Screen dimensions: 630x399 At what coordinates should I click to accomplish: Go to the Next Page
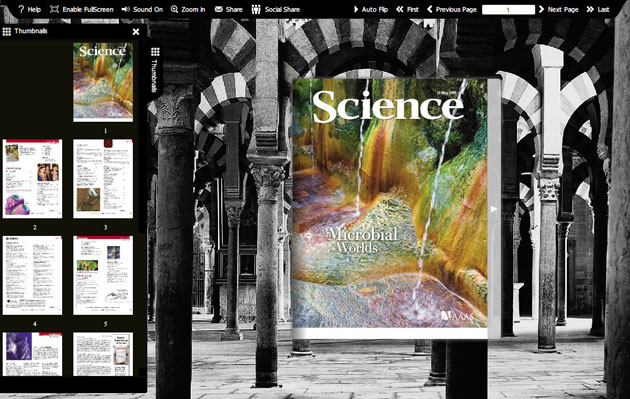[558, 9]
